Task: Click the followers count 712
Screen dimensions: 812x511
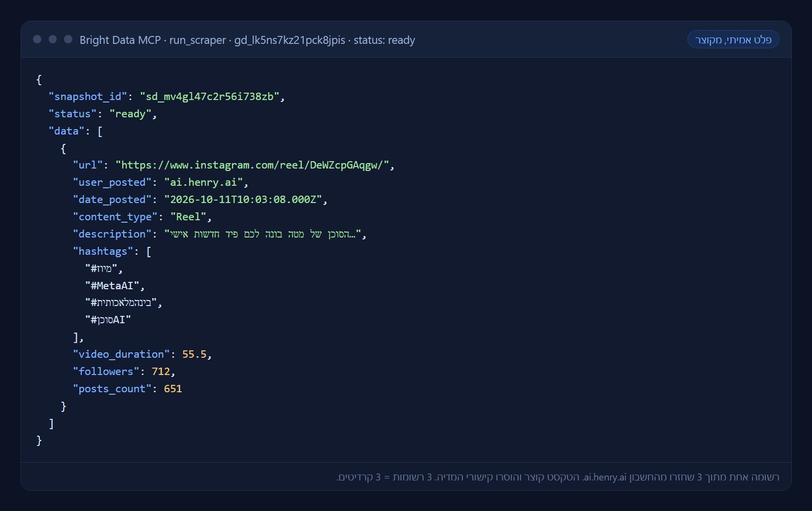Action: pyautogui.click(x=161, y=372)
